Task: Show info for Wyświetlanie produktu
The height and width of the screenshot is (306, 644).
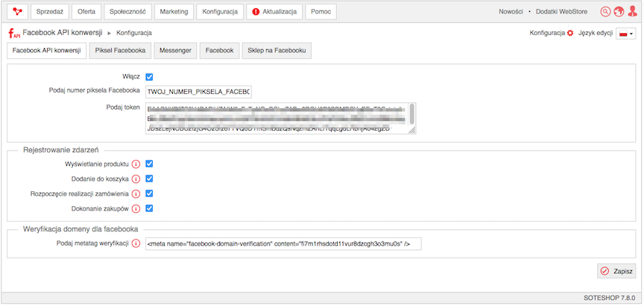Action: [x=136, y=164]
